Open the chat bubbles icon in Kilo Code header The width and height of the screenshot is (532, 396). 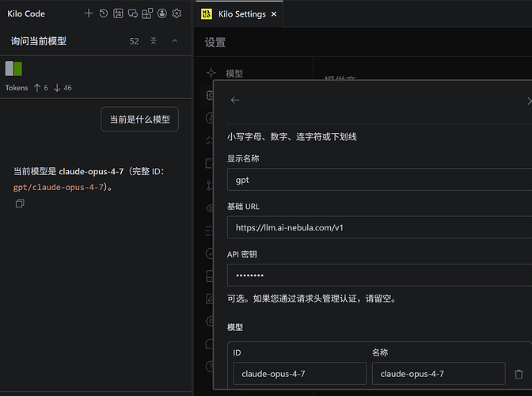tap(133, 13)
